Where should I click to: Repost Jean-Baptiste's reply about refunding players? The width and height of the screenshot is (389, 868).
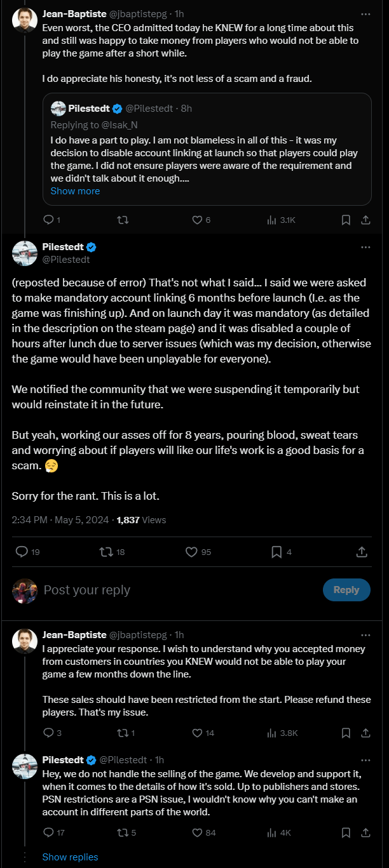124,733
